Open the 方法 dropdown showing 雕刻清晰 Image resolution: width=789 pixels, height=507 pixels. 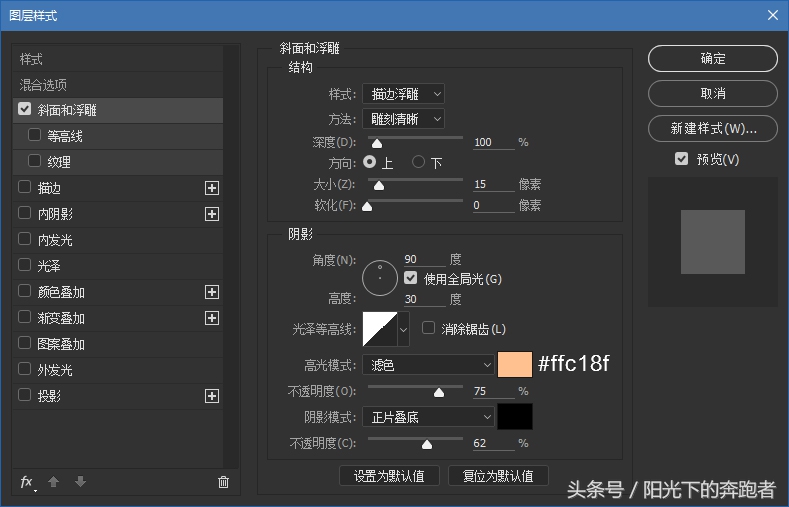tap(403, 119)
